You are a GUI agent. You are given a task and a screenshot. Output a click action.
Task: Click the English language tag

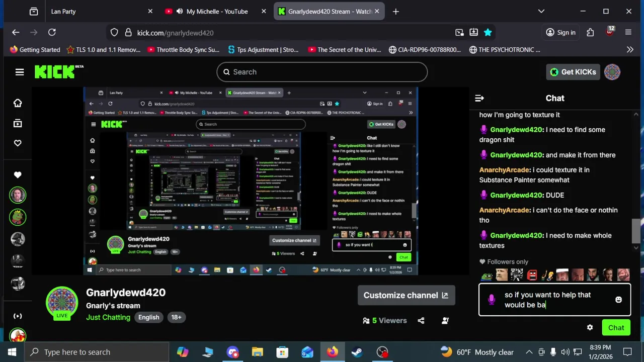[x=149, y=317]
